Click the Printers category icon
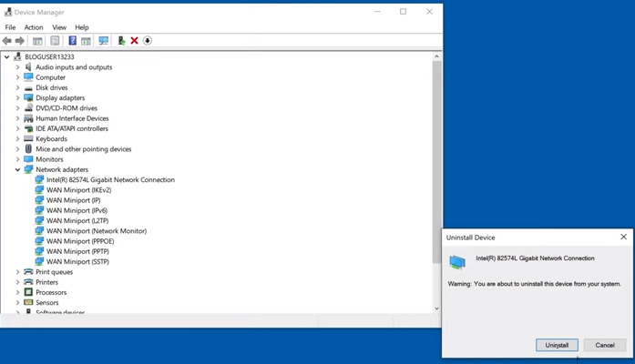The height and width of the screenshot is (364, 635). (28, 282)
